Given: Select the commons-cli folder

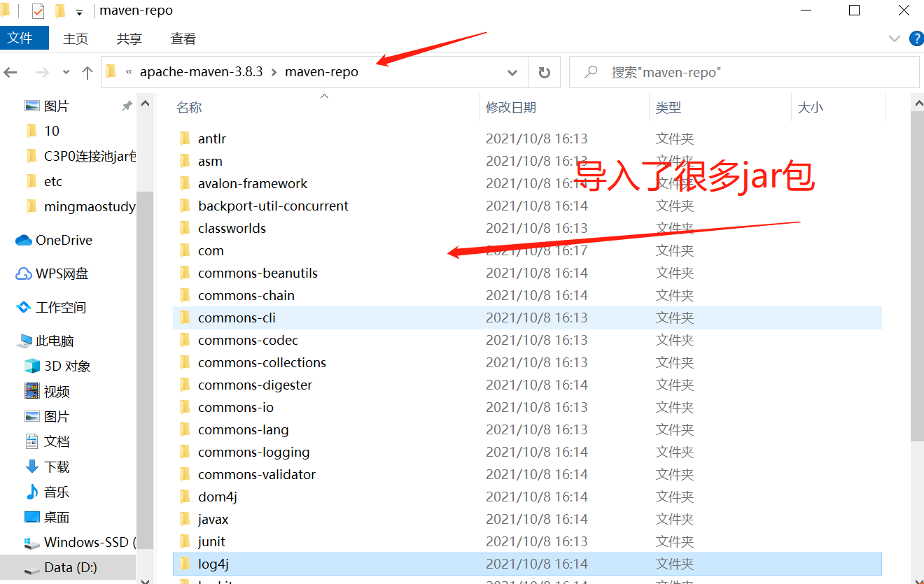Looking at the screenshot, I should point(527,318).
